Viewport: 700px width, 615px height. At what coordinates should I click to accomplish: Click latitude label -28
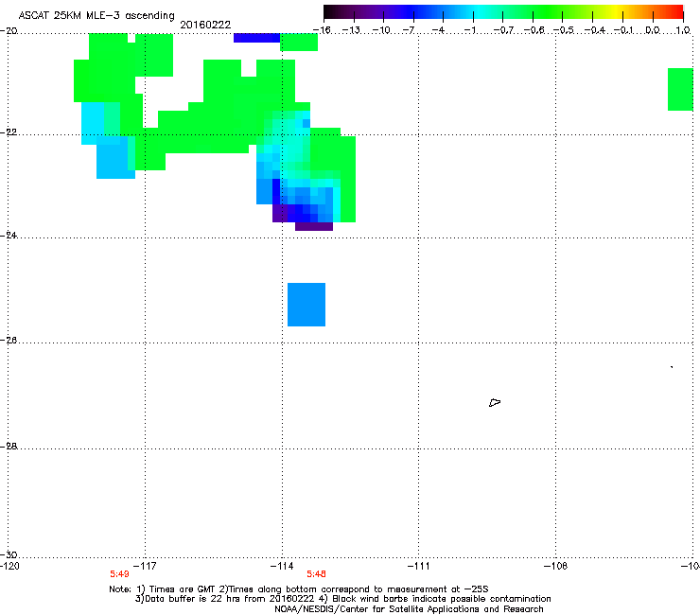[9, 447]
